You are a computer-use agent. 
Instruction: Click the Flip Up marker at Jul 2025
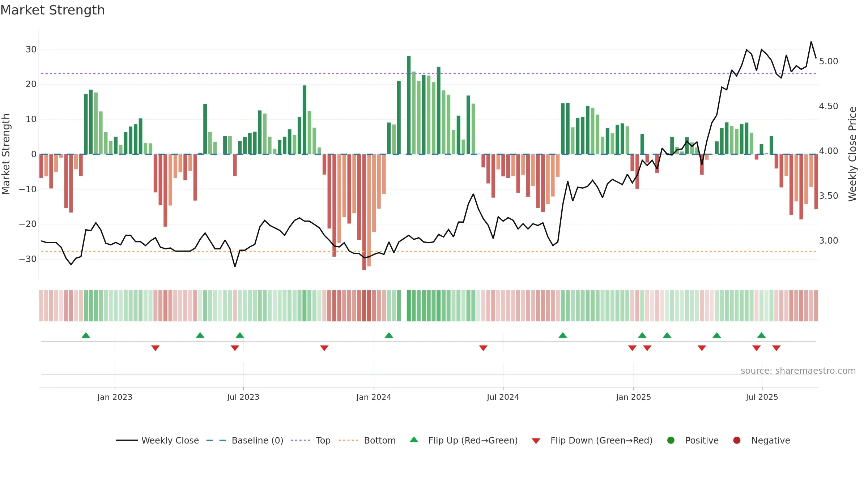(761, 335)
